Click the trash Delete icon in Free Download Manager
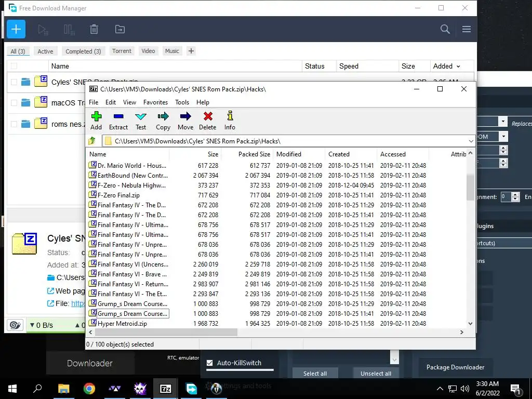Viewport: 532px width, 399px height. 94,30
